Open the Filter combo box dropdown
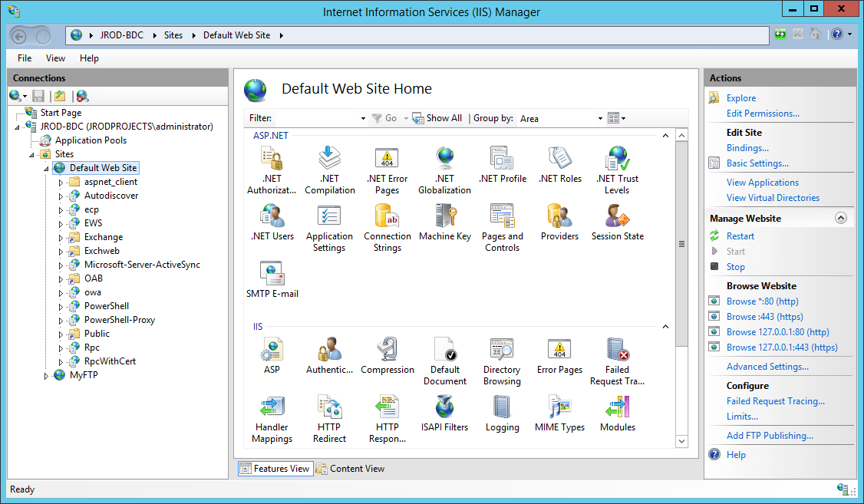This screenshot has height=504, width=864. 363,118
